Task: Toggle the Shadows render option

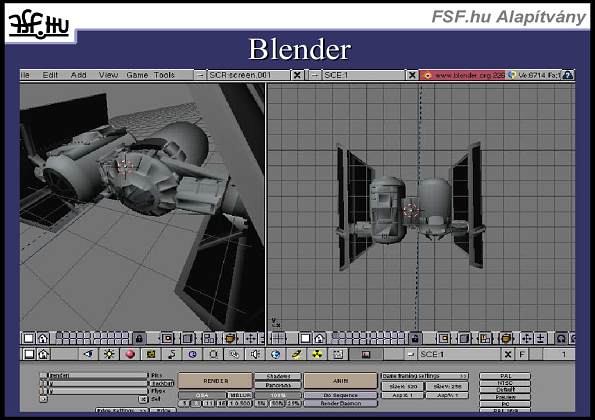Action: [278, 376]
